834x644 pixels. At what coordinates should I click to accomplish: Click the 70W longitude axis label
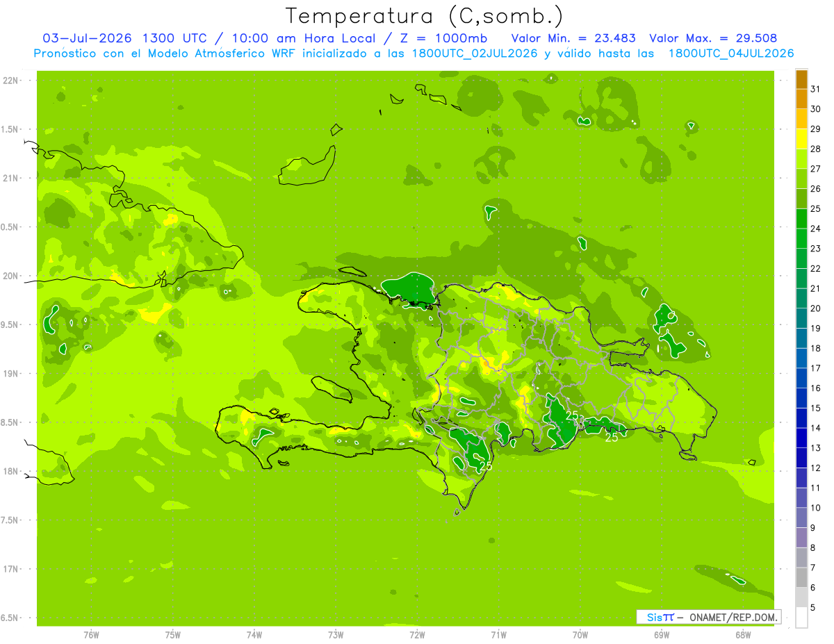580,635
